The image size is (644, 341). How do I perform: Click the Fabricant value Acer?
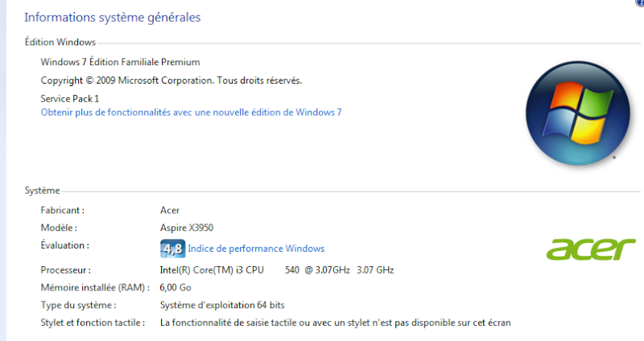170,211
